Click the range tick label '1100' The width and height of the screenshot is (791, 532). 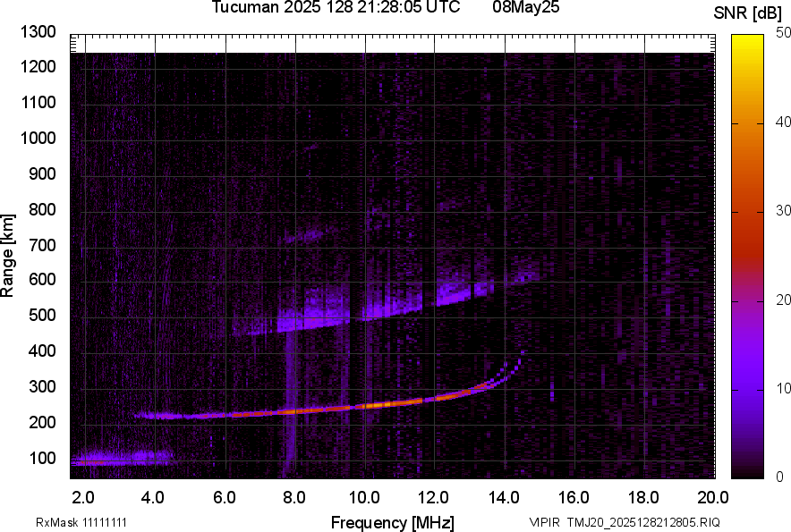38,102
